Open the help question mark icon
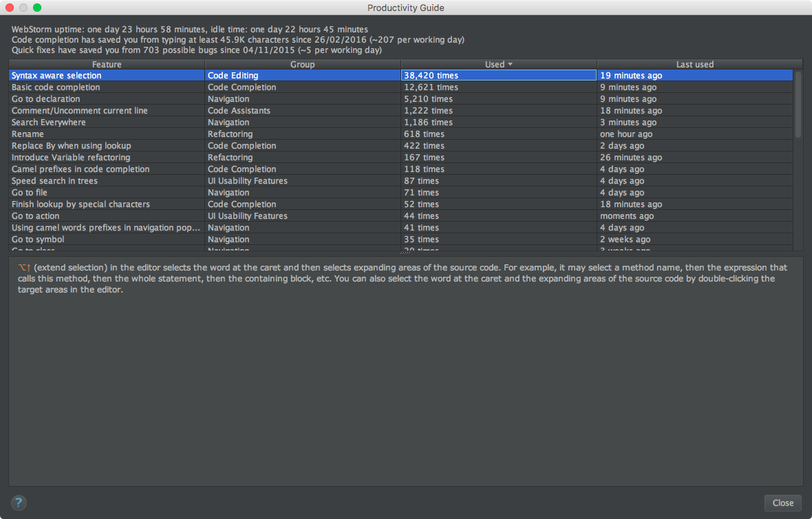This screenshot has width=812, height=519. 19,502
